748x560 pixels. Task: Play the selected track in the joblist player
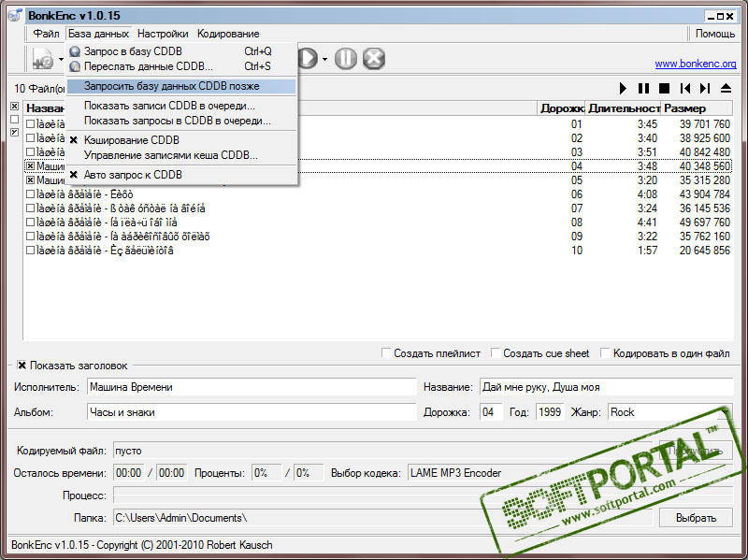pyautogui.click(x=623, y=88)
